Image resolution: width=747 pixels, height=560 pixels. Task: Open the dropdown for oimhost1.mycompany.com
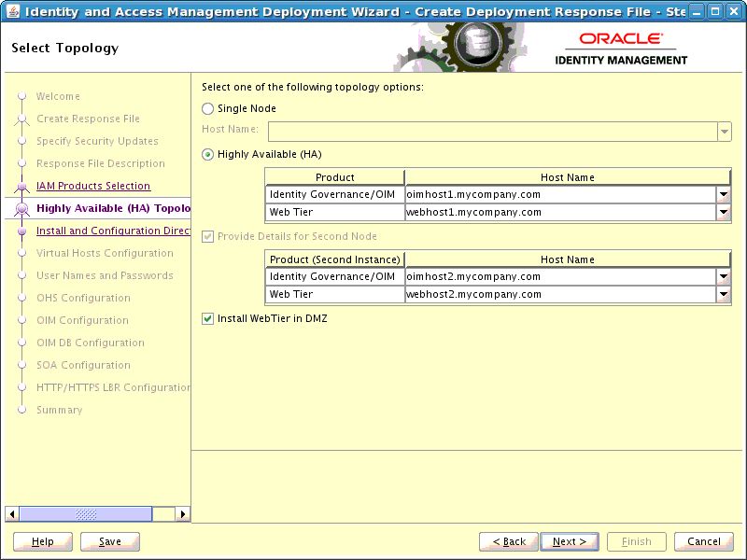pos(723,194)
